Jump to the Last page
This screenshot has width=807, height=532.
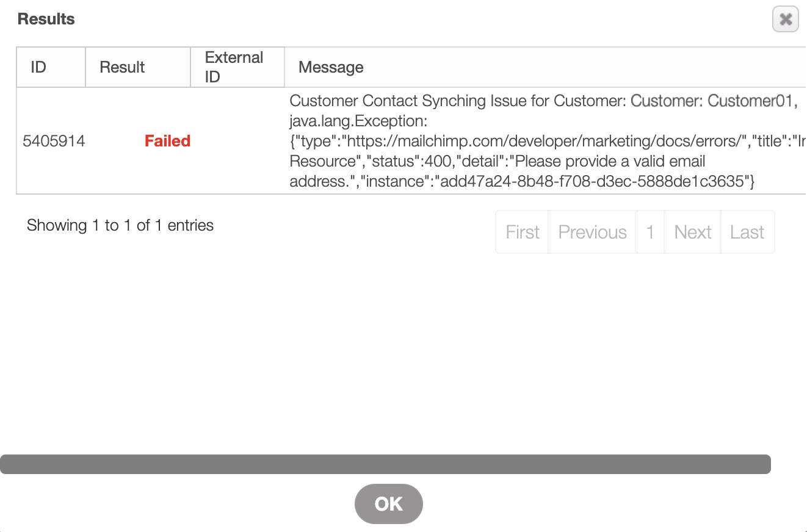coord(747,232)
